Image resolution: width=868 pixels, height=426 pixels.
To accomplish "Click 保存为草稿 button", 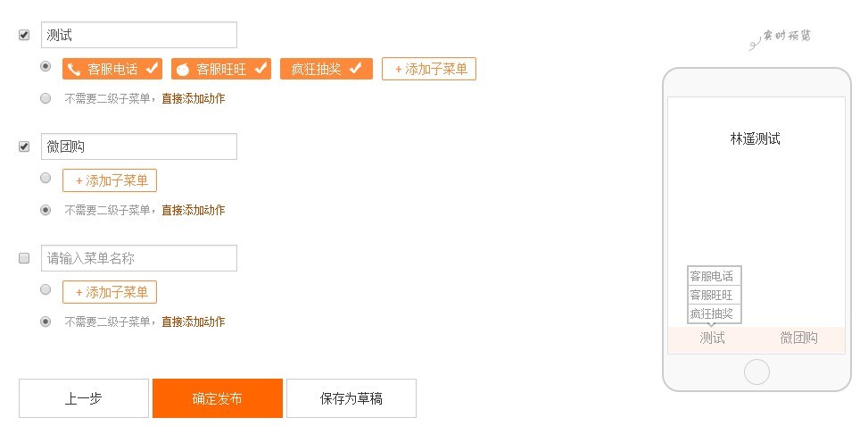I will pos(351,398).
